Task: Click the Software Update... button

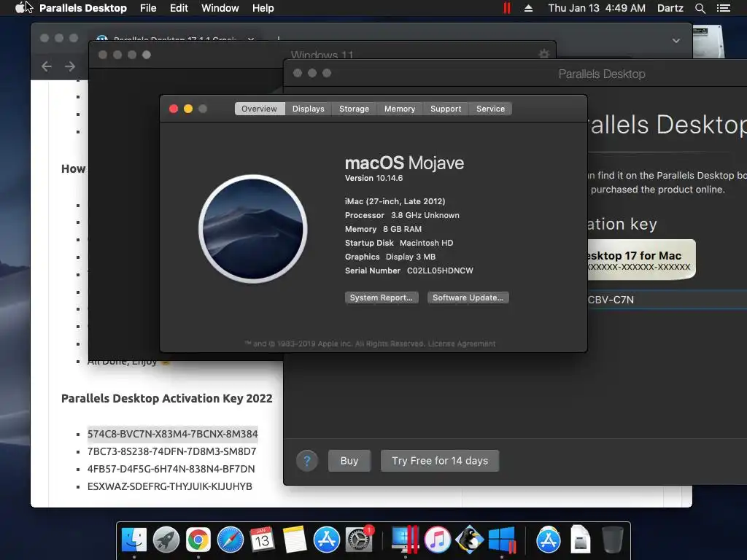Action: coord(468,297)
